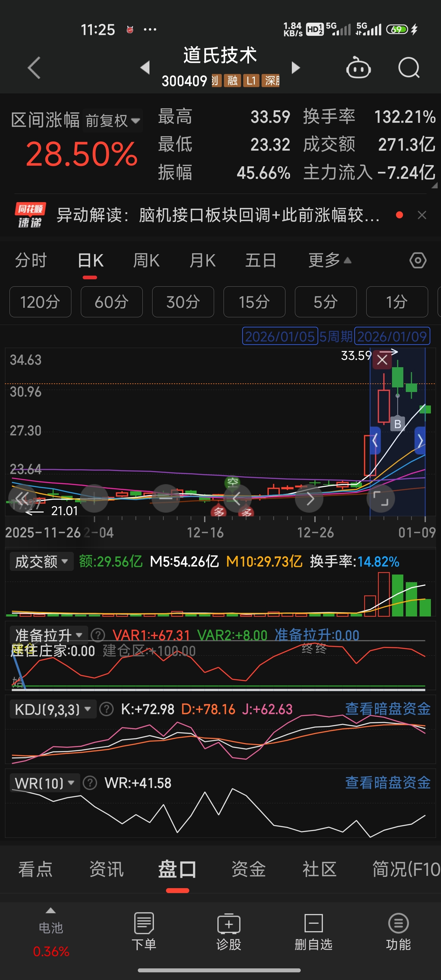
Task: Open help for WR indicator
Action: point(90,783)
